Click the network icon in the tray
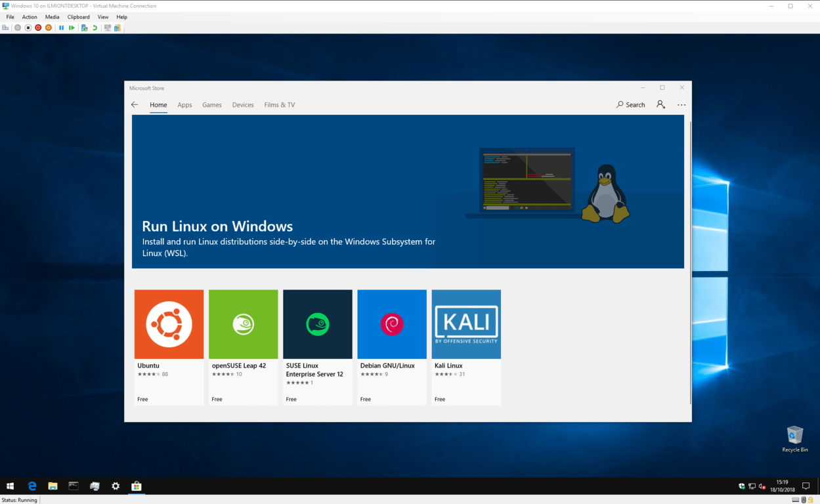820x504 pixels. pyautogui.click(x=752, y=486)
